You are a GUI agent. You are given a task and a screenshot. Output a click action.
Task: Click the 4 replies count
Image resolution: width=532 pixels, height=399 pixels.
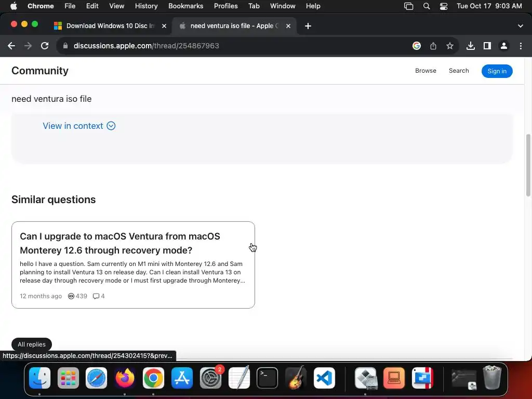pos(99,296)
